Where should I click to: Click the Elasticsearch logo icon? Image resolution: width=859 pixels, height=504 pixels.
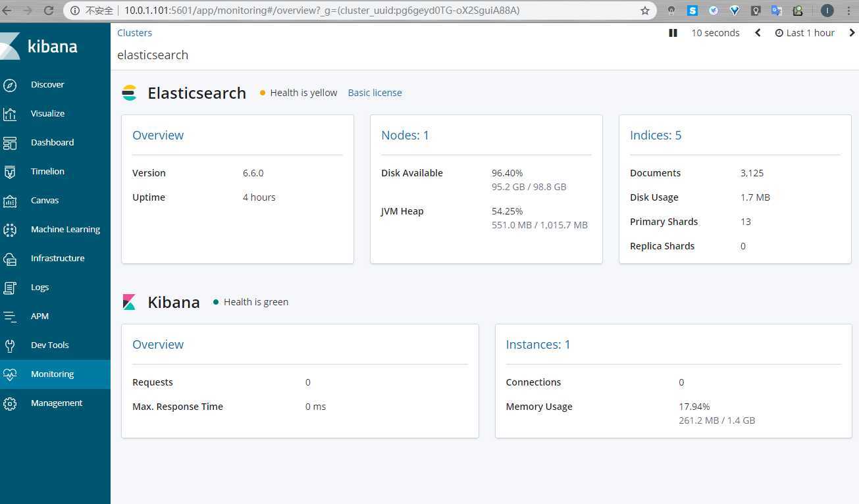coord(130,93)
